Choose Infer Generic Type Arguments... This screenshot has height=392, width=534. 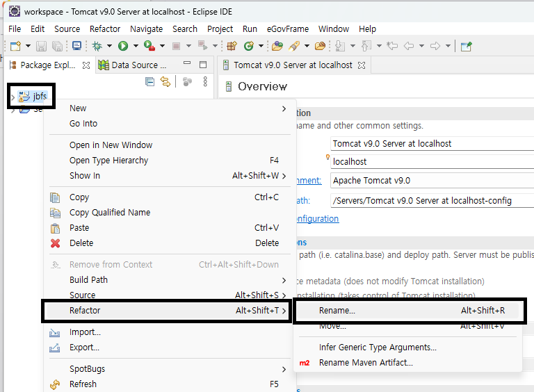click(x=407, y=347)
